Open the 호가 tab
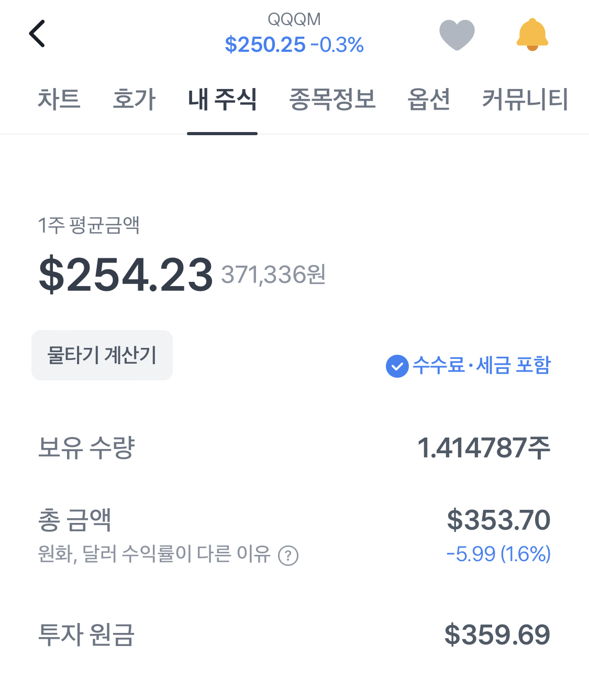Image resolution: width=589 pixels, height=700 pixels. click(x=135, y=99)
